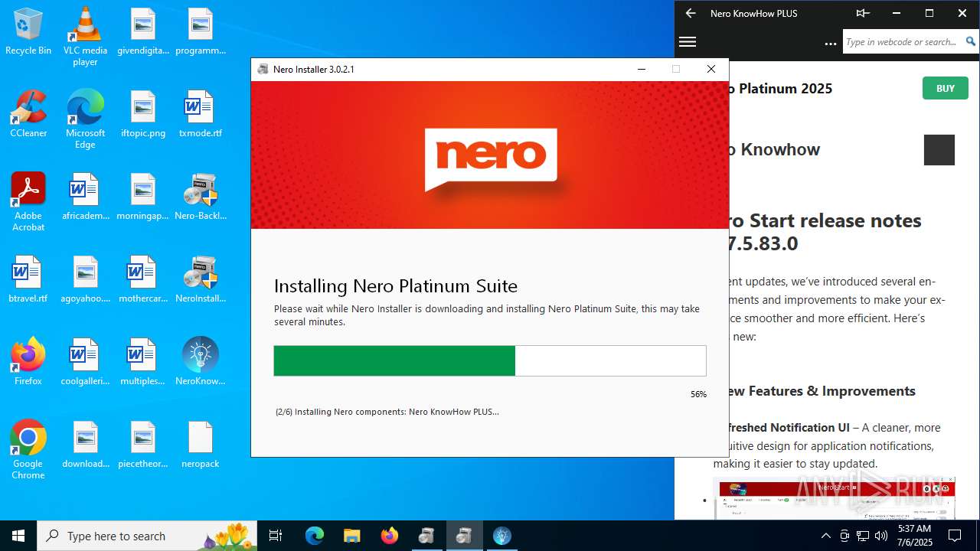Select iftopic.png file icon
The height and width of the screenshot is (551, 980).
pyautogui.click(x=143, y=113)
